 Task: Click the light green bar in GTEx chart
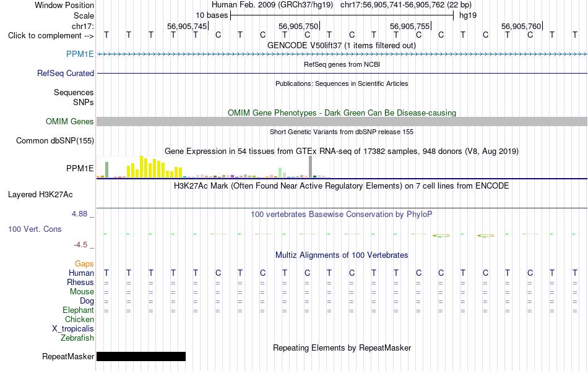(280, 173)
